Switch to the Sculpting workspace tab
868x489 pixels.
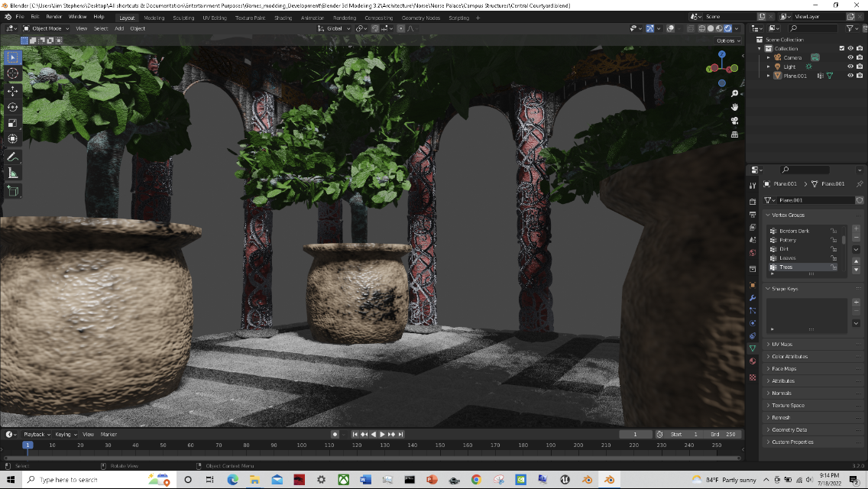pyautogui.click(x=183, y=17)
